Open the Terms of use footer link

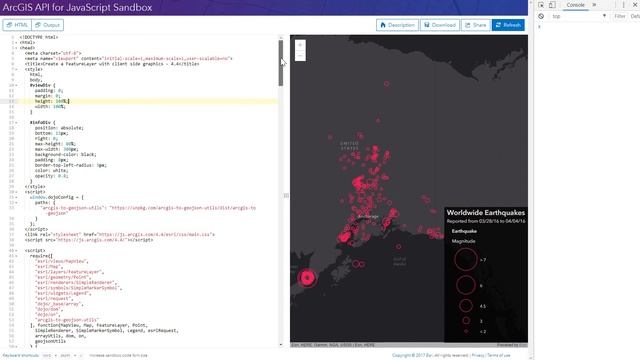click(x=498, y=355)
